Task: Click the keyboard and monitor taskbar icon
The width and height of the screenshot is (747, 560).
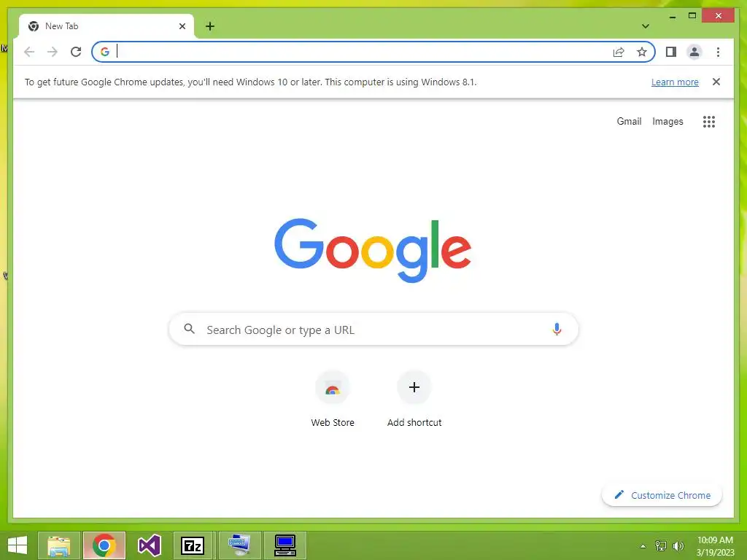Action: click(239, 545)
